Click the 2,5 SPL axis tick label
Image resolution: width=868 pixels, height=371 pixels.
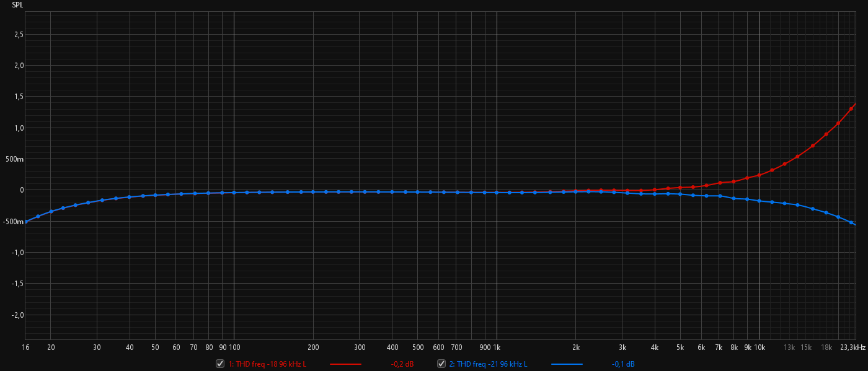click(19, 35)
